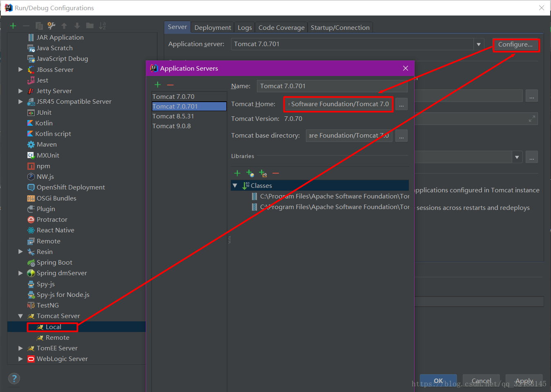Viewport: 551px width, 392px height.
Task: Select Spring Boot configuration type
Action: [49, 263]
